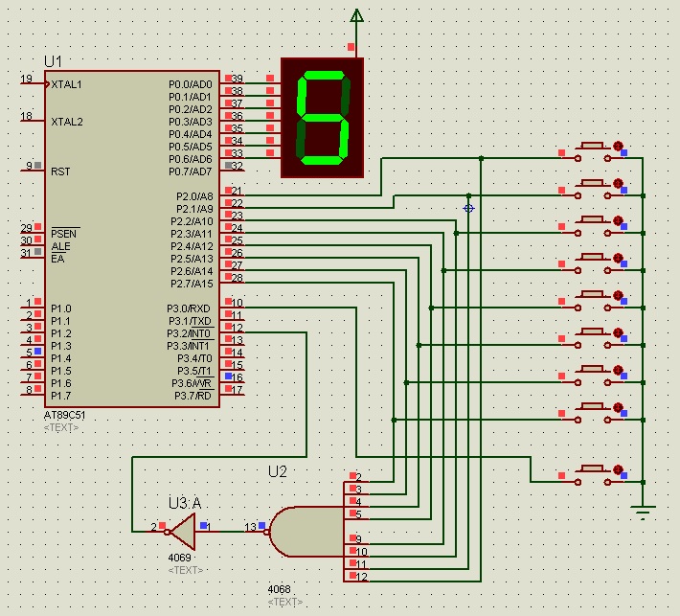Screen dimensions: 680x616
Task: Click the push button wired to P2.0/A8
Action: 593,151
